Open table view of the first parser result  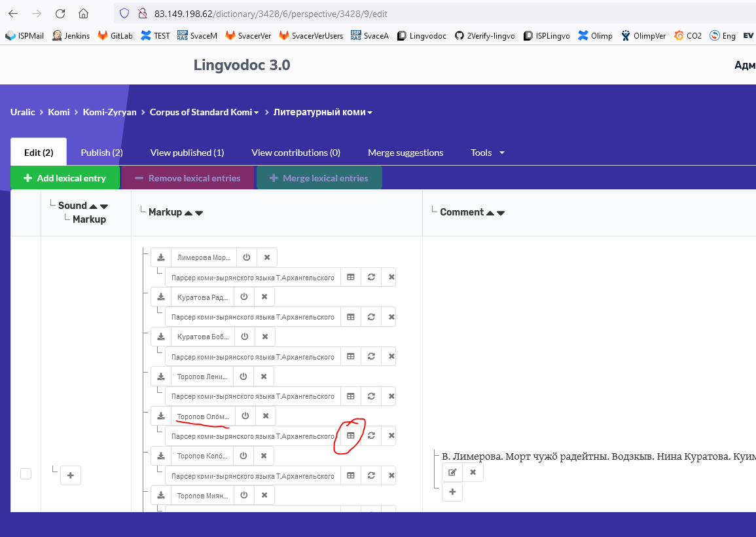(350, 276)
